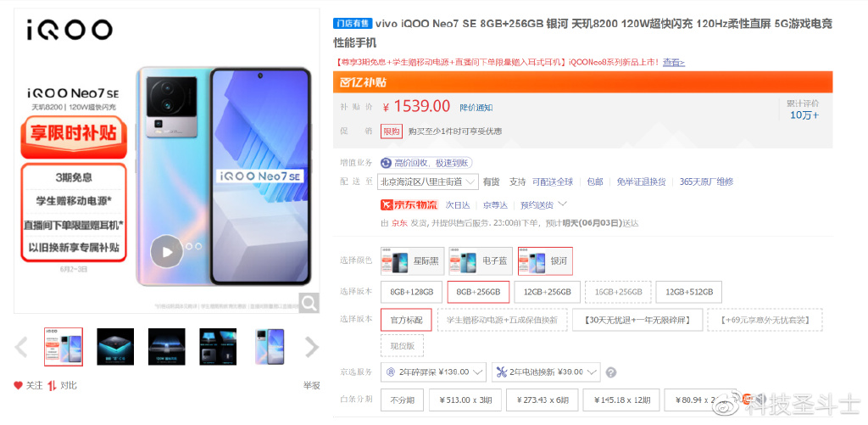Open 2年碎屏保 ¥139.00 dropdown
The height and width of the screenshot is (425, 868).
tap(433, 372)
